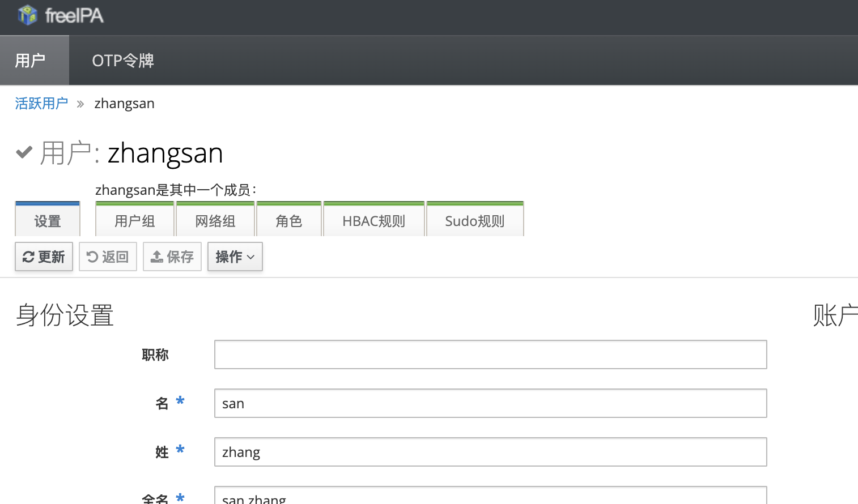Viewport: 858px width, 504px height.
Task: Switch to the OTP令牌 menu
Action: click(x=123, y=61)
